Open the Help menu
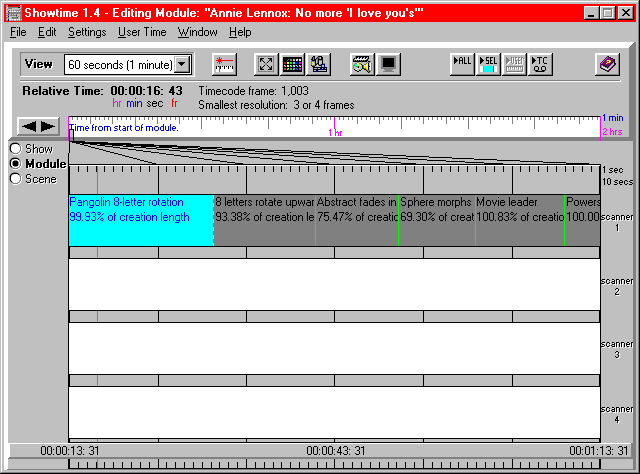Viewport: 640px width, 474px height. click(x=240, y=32)
